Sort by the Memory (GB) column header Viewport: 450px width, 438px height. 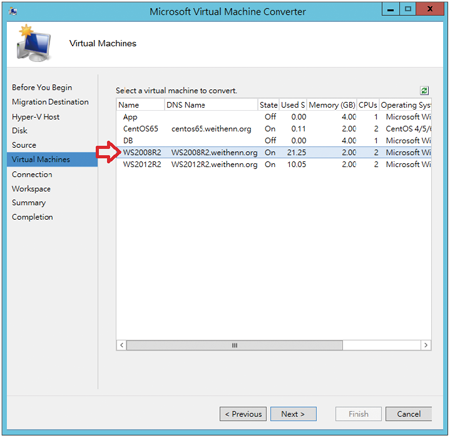[332, 105]
